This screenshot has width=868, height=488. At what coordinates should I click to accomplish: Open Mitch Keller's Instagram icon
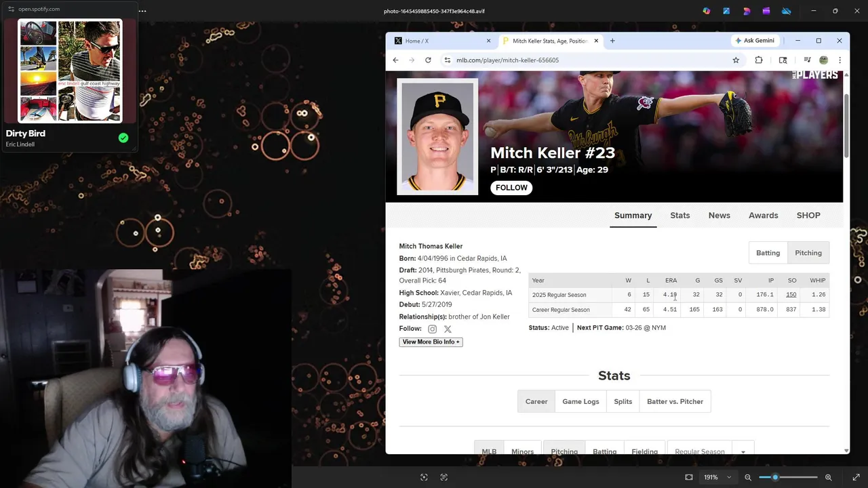pos(432,329)
